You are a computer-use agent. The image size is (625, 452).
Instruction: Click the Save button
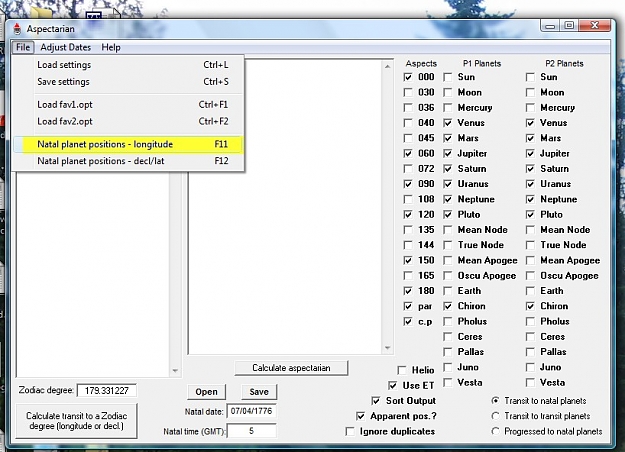tap(259, 392)
